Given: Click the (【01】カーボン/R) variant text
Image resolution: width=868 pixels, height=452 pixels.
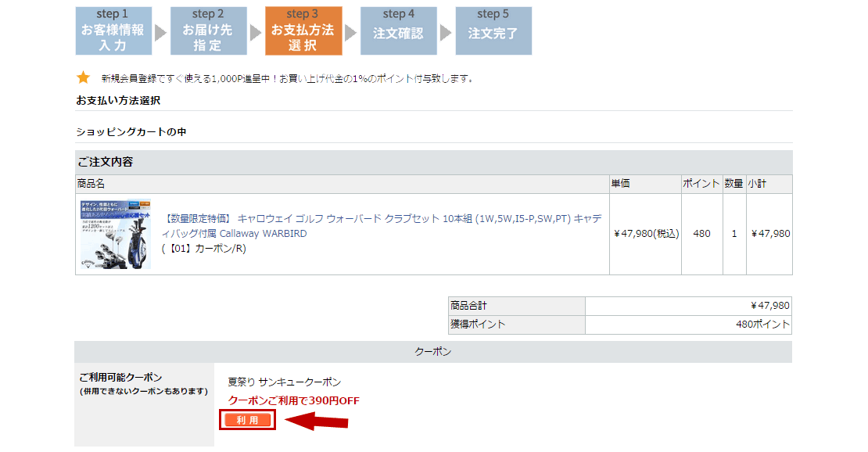Looking at the screenshot, I should point(204,249).
